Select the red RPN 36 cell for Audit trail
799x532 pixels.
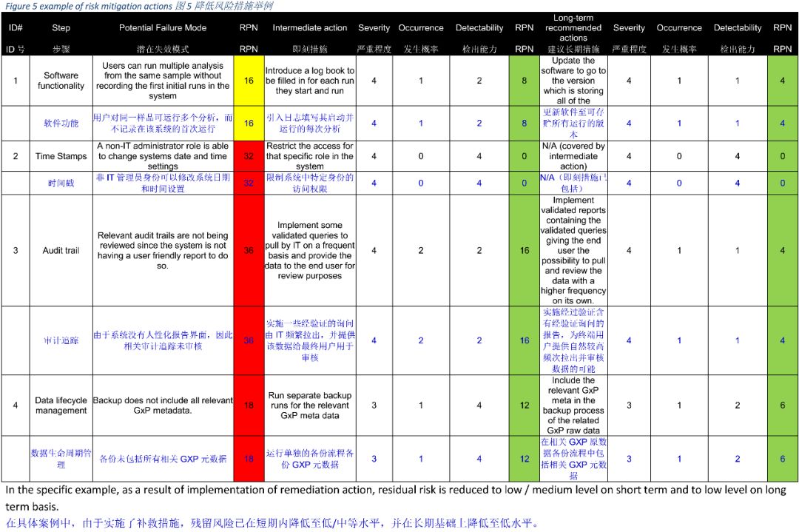tap(249, 250)
